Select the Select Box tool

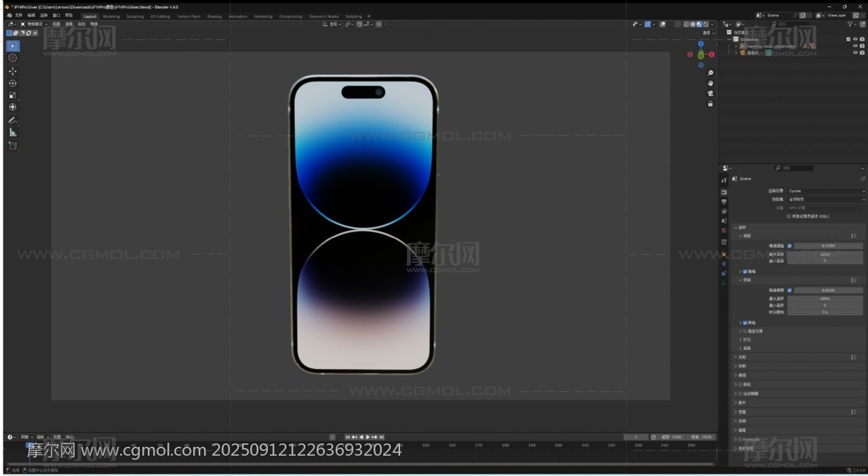coord(13,46)
